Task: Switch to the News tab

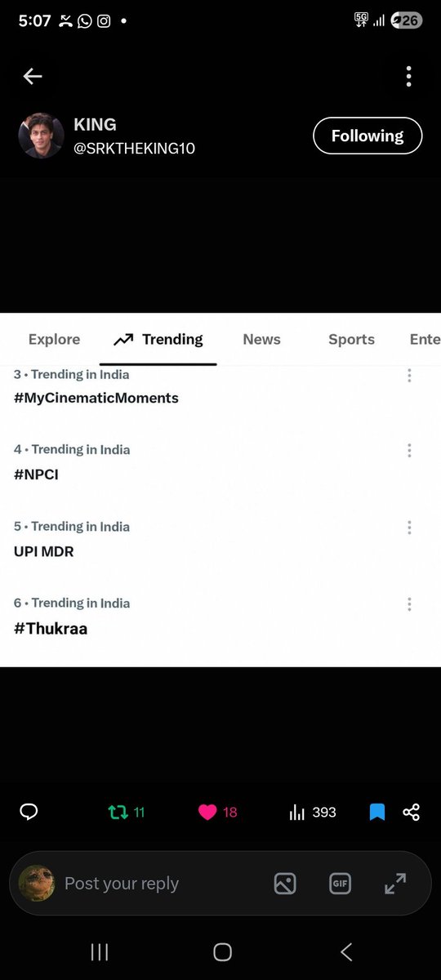Action: click(261, 339)
